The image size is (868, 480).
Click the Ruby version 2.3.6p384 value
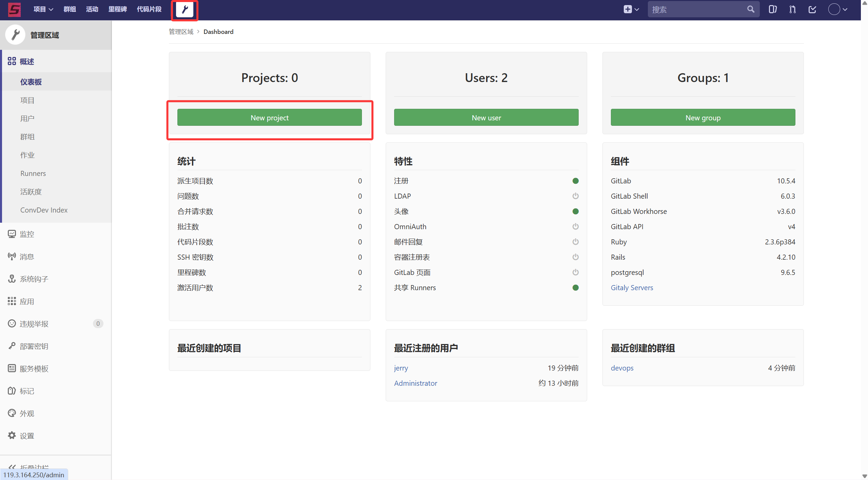click(x=780, y=242)
